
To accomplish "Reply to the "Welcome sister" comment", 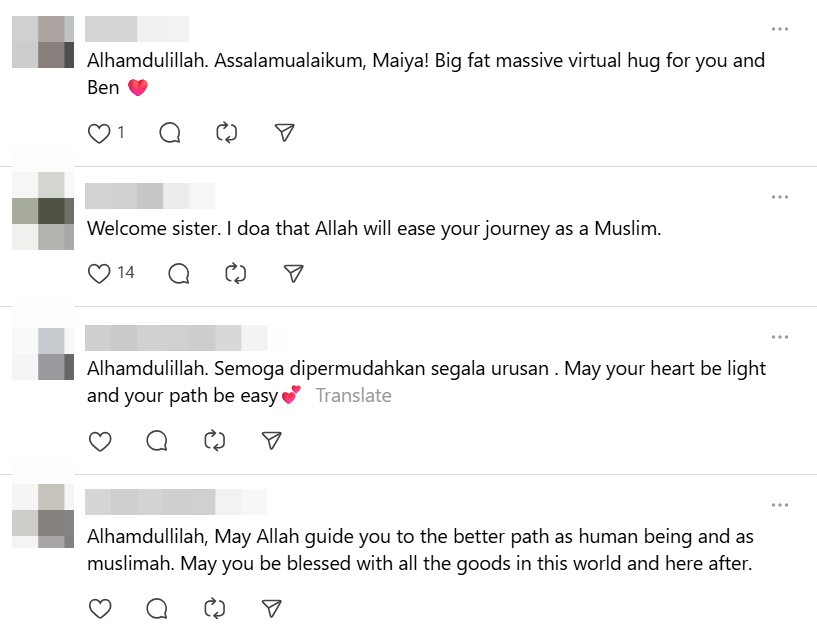I will pos(179,273).
